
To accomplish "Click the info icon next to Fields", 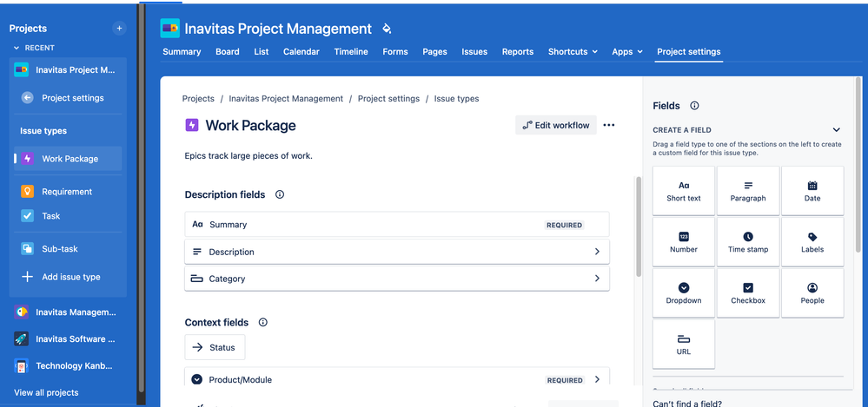I will coord(694,106).
